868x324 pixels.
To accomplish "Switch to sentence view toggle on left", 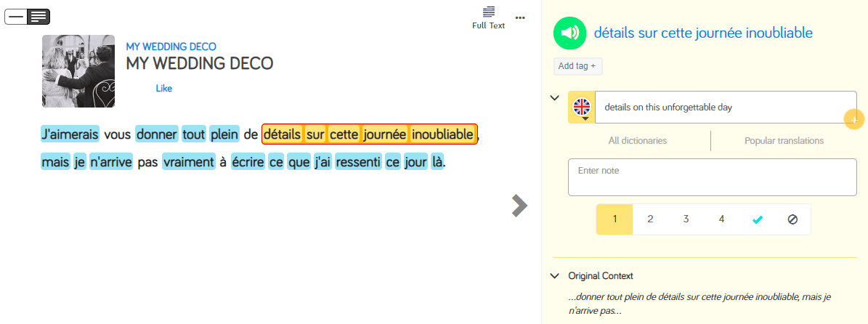I will [x=16, y=15].
